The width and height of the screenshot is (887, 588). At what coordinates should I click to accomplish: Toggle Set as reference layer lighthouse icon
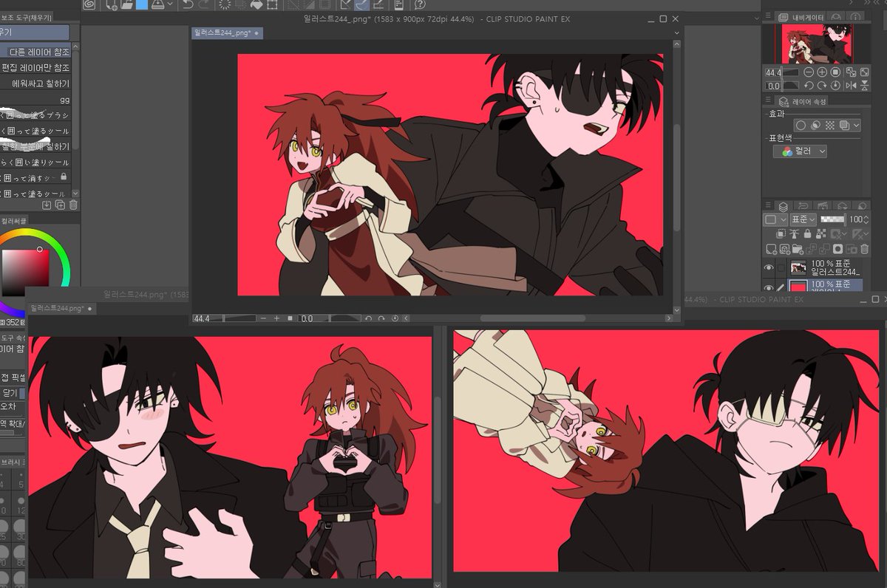pos(794,234)
